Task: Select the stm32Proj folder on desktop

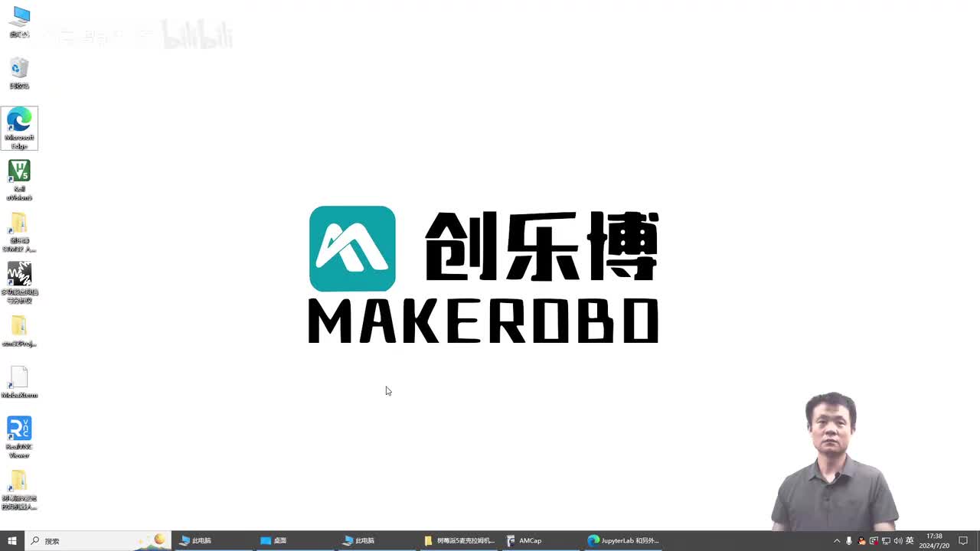Action: [19, 331]
